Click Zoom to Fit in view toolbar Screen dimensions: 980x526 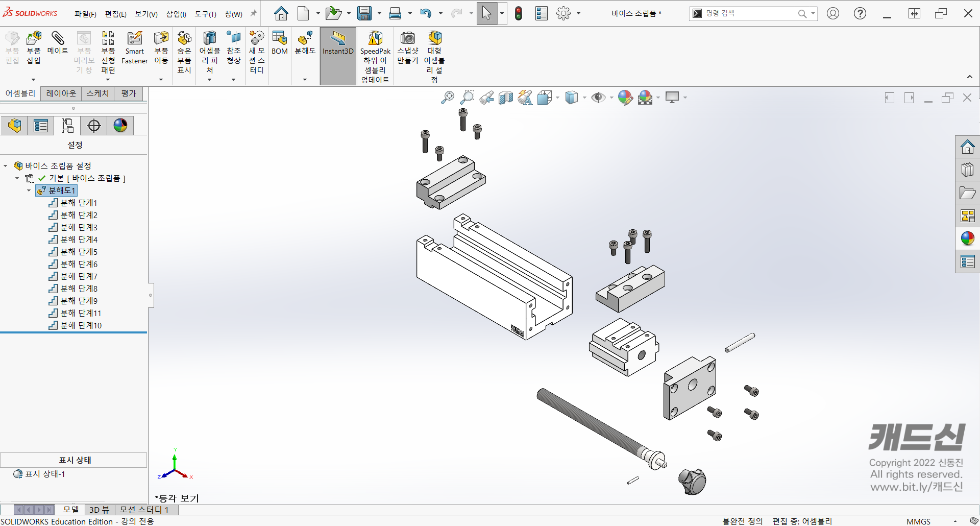448,98
